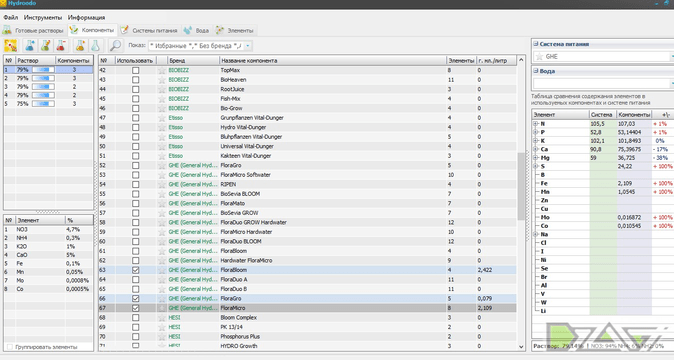Sort by Название компонента column header
This screenshot has height=360, width=674.
click(x=333, y=61)
